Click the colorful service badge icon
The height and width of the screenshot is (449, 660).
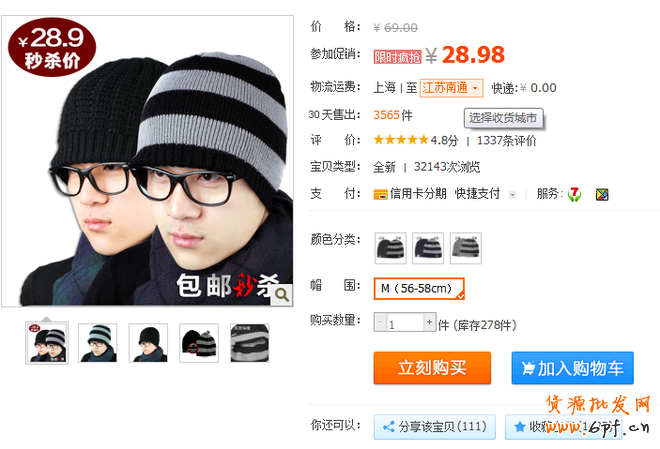pyautogui.click(x=602, y=194)
